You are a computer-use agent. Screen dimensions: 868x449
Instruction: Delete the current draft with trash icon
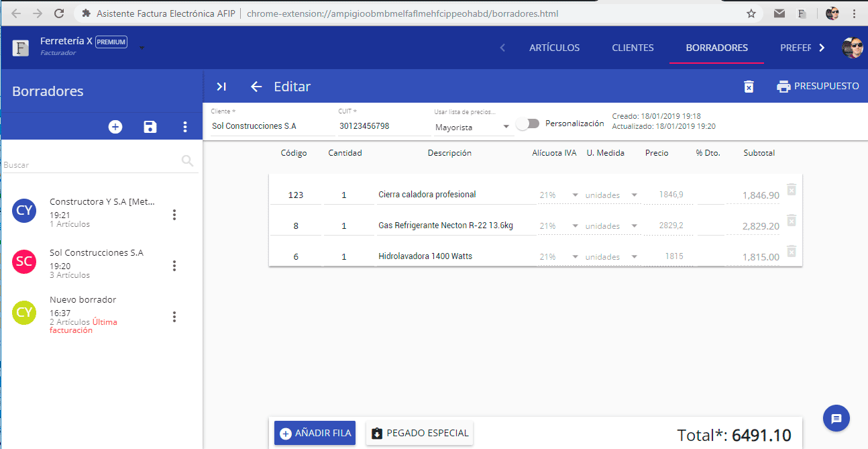(749, 87)
